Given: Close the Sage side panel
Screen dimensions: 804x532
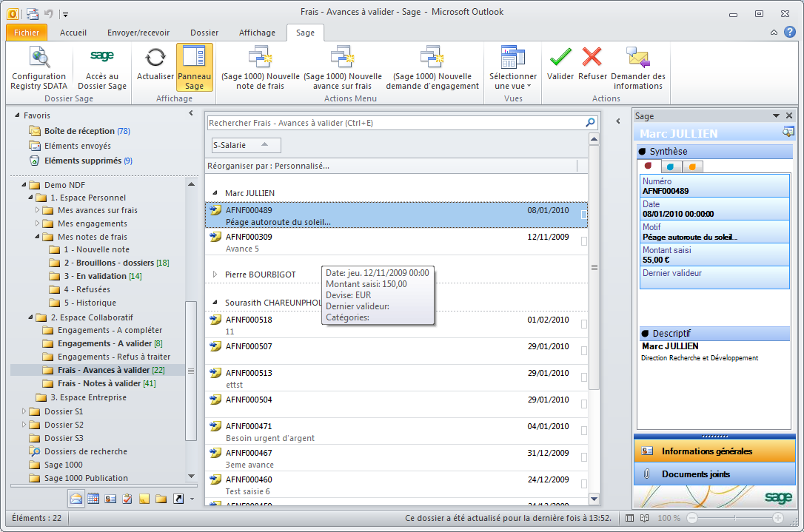Looking at the screenshot, I should click(x=789, y=116).
